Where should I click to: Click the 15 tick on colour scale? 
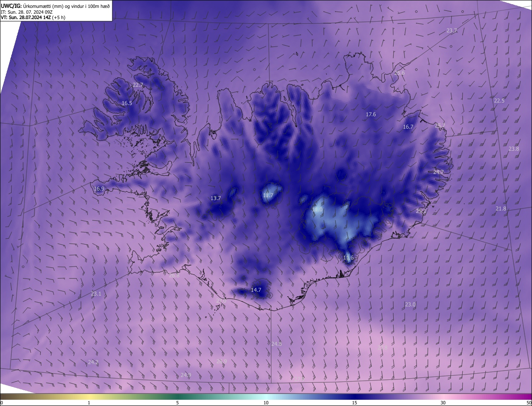click(x=355, y=403)
